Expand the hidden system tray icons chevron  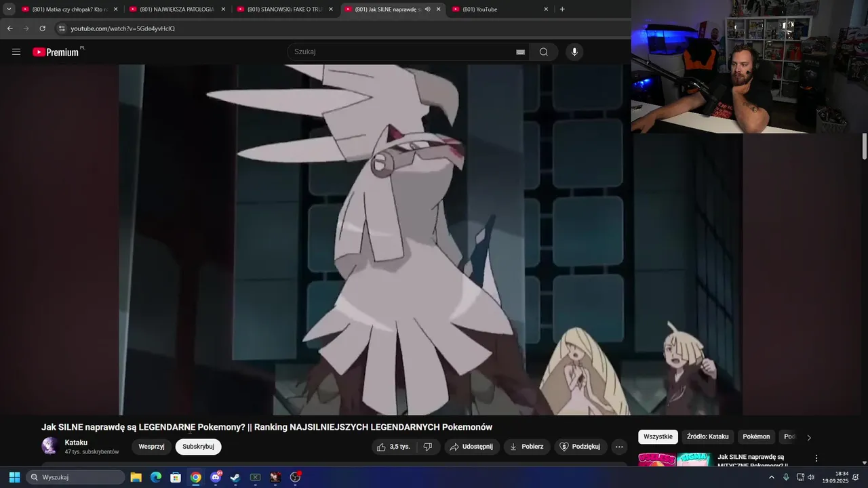click(x=771, y=477)
